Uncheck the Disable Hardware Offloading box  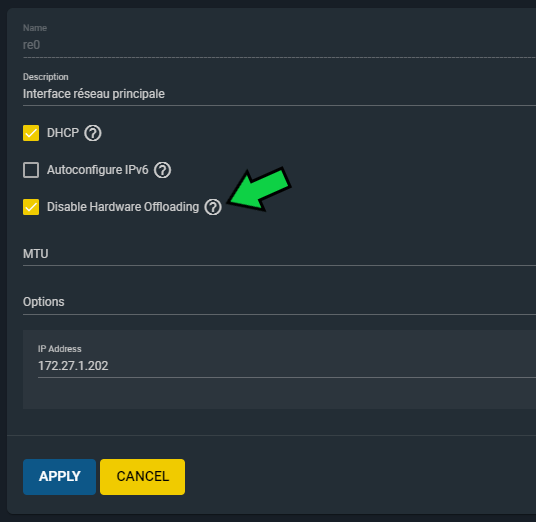(31, 207)
